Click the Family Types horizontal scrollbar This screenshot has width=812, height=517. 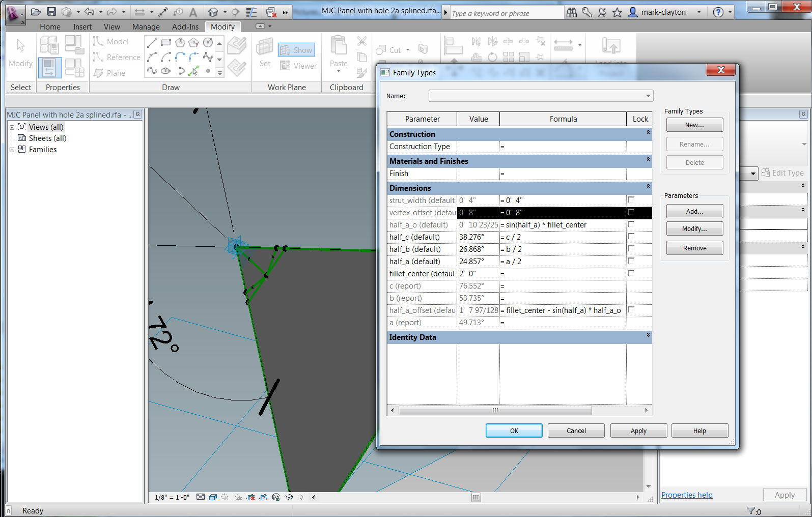tap(495, 410)
